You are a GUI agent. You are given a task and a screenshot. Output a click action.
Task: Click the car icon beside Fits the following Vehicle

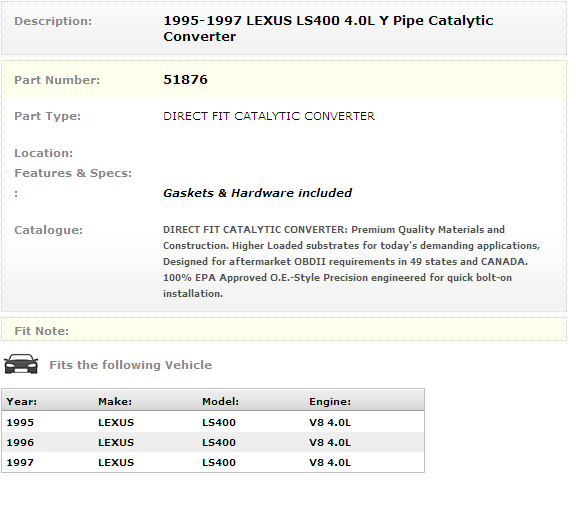pyautogui.click(x=21, y=364)
